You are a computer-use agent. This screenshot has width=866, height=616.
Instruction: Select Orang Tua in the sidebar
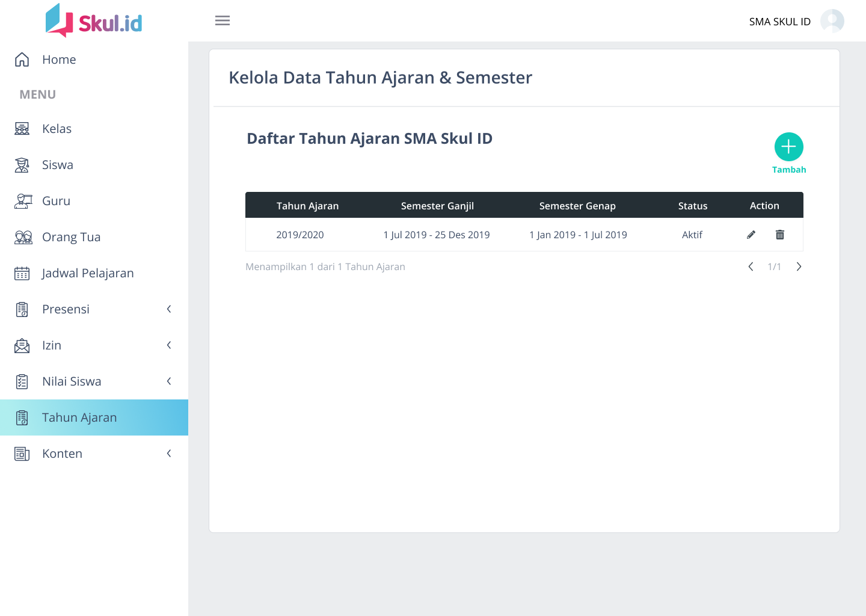[x=71, y=237]
